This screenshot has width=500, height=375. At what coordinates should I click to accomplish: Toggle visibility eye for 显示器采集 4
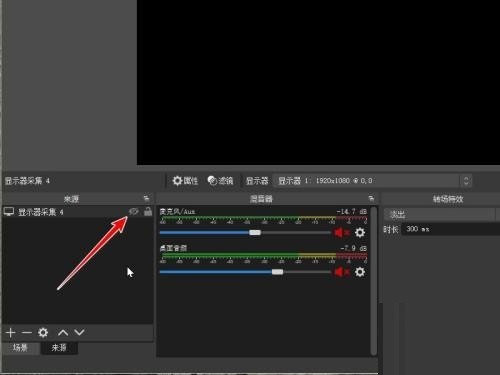[133, 211]
